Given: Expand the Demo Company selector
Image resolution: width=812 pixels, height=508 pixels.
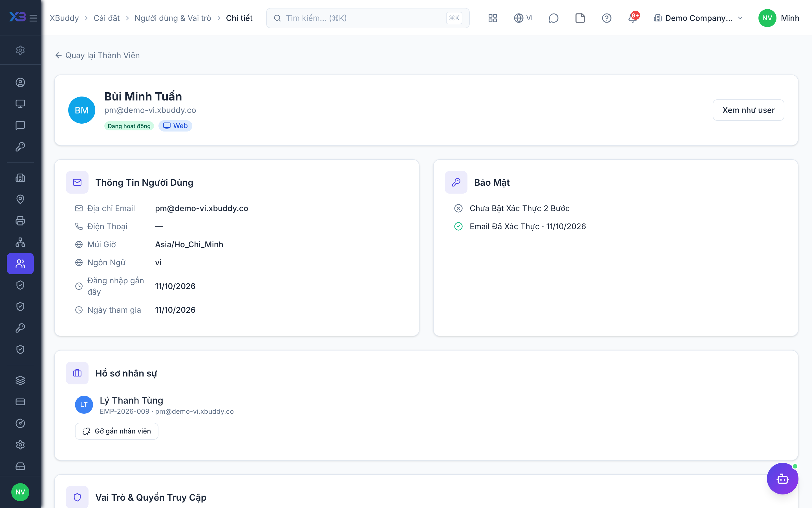Looking at the screenshot, I should [698, 18].
